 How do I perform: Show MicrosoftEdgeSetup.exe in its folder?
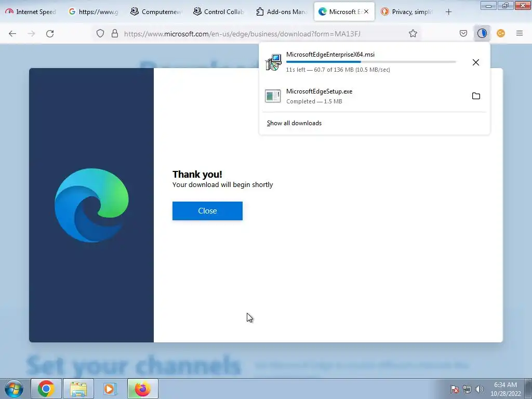tap(476, 96)
